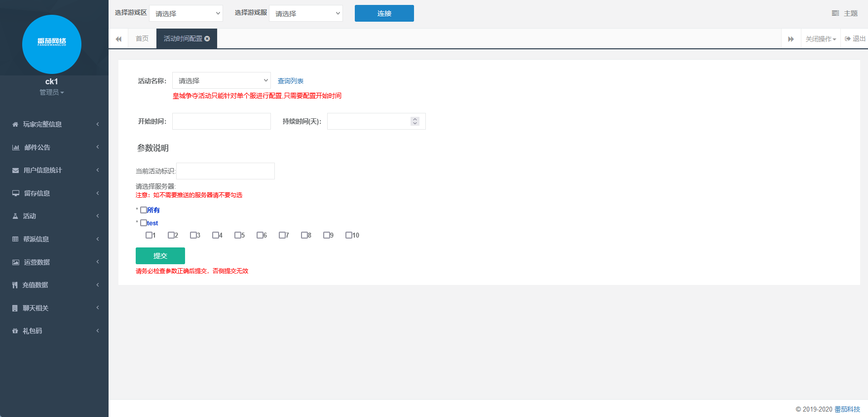Tick the test group checkbox
The image size is (868, 417).
(144, 223)
